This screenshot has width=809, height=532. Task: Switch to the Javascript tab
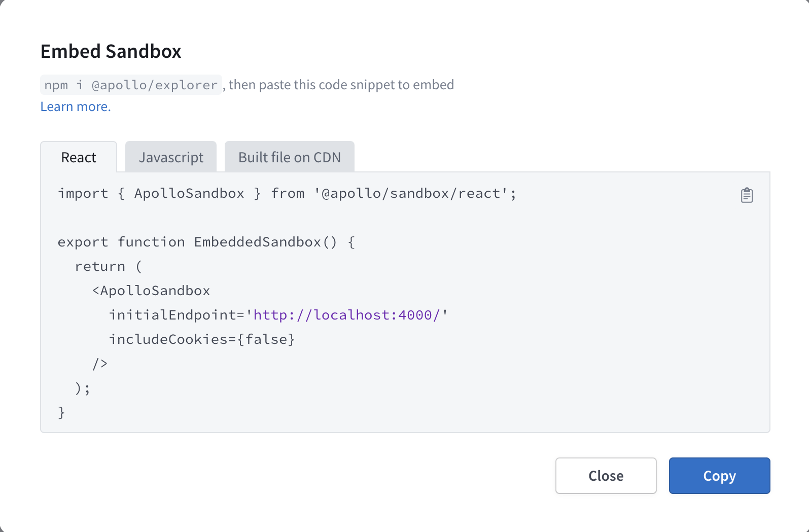coord(170,157)
